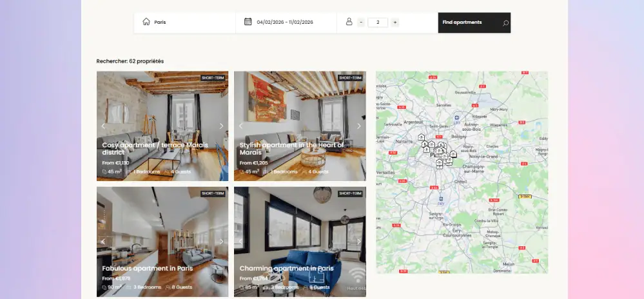Increase guest count with plus button
Screen dimensions: 644x299
(395, 23)
